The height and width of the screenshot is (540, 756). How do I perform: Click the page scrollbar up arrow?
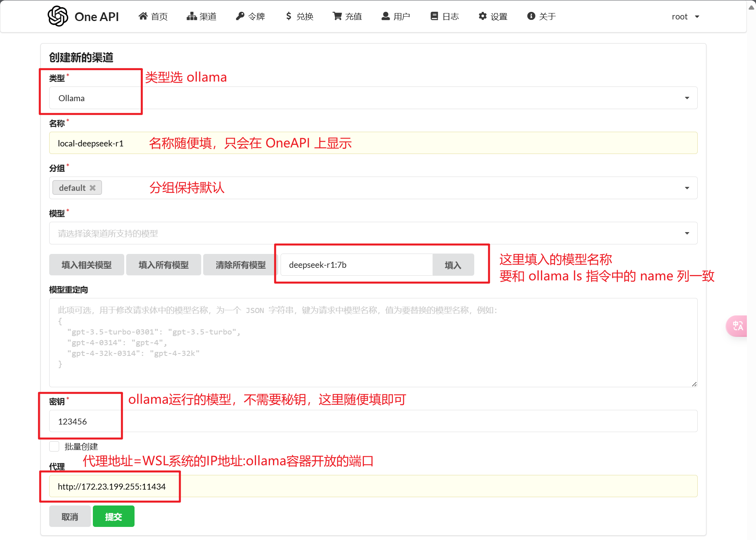click(752, 7)
